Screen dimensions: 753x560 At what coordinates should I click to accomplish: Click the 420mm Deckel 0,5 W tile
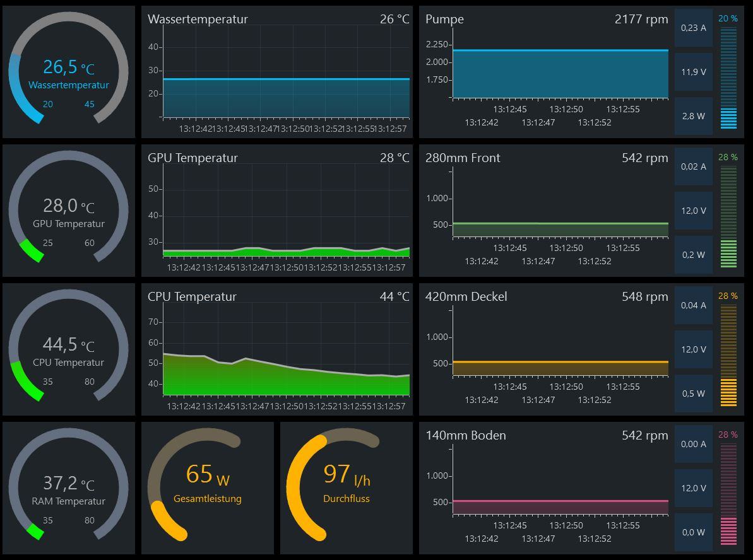[x=694, y=394]
